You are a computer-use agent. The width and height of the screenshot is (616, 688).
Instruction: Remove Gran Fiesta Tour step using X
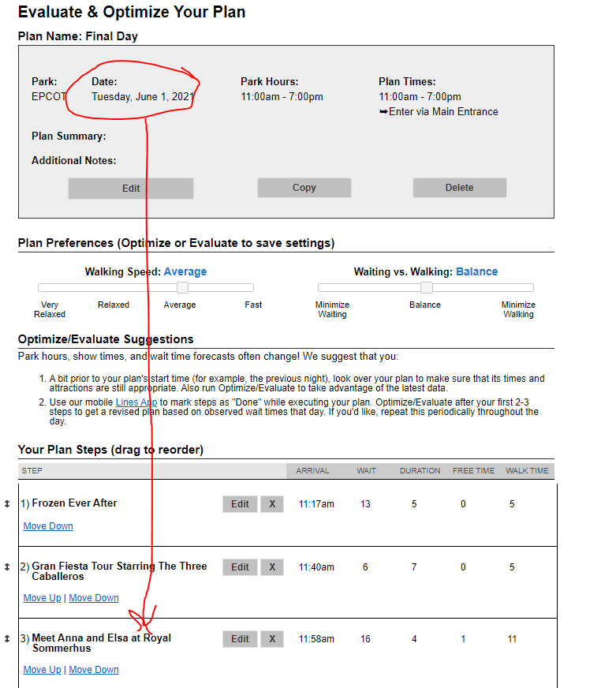tap(272, 567)
